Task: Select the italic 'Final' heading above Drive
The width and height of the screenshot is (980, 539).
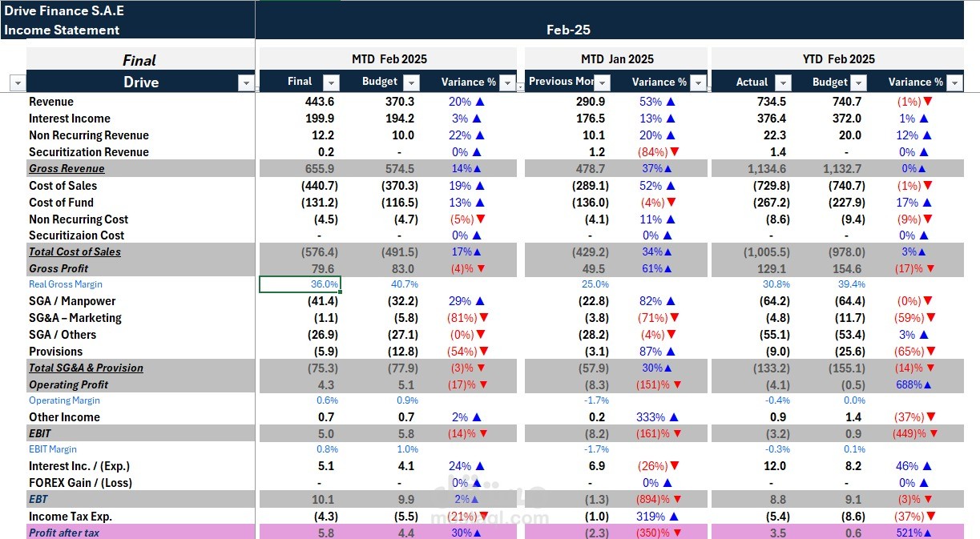Action: (x=139, y=60)
